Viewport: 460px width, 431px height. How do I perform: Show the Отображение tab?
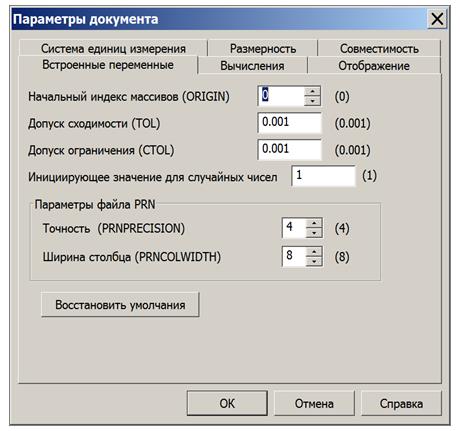374,65
